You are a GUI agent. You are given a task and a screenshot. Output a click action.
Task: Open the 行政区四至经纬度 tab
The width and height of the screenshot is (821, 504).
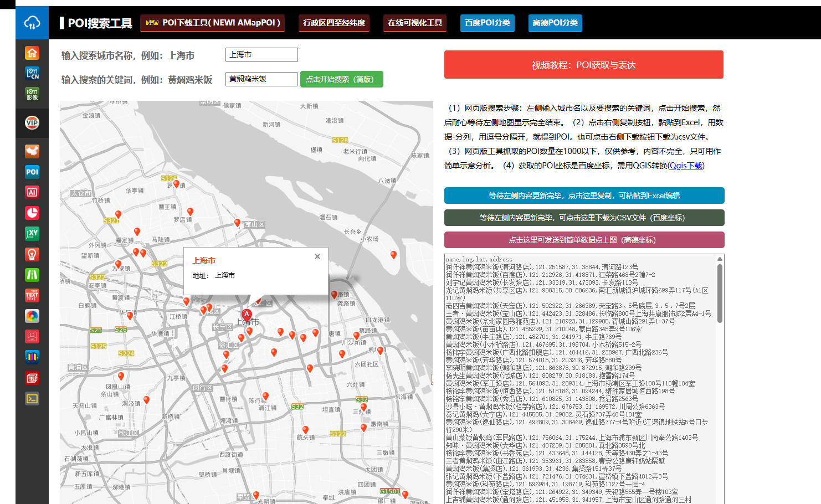pyautogui.click(x=334, y=23)
